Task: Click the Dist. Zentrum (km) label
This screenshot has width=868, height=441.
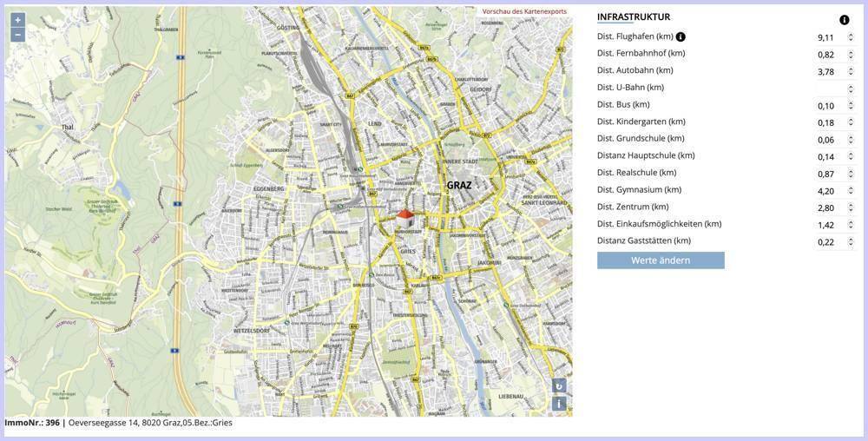Action: tap(633, 207)
